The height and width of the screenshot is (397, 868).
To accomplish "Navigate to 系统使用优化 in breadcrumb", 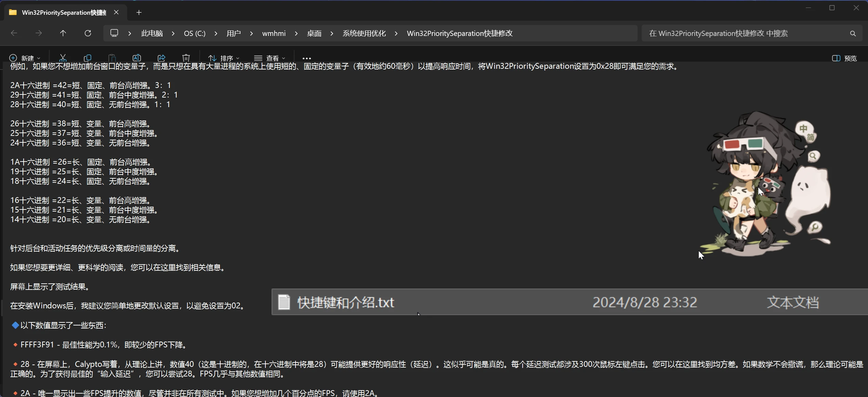I will click(x=364, y=33).
